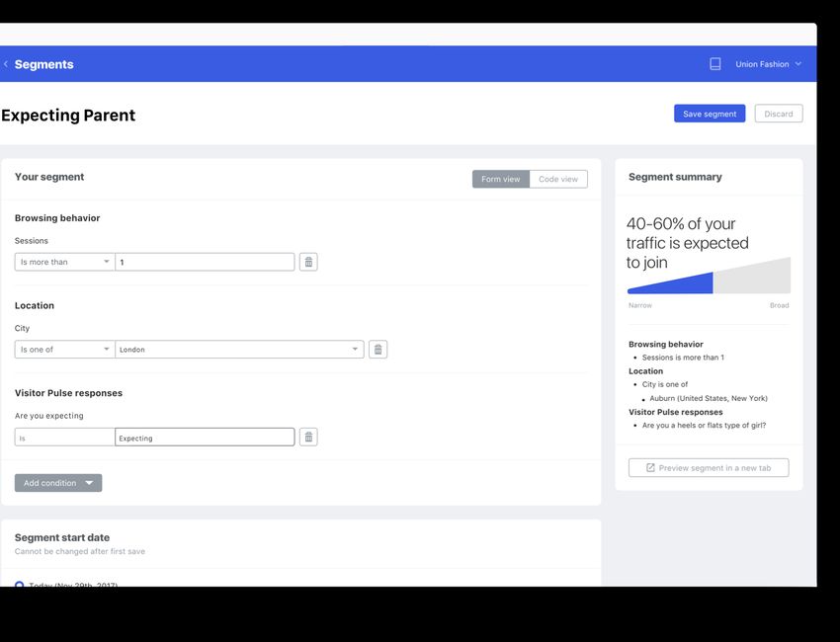
Task: Click 'Are you a heels or flats' summary item
Action: pos(704,425)
